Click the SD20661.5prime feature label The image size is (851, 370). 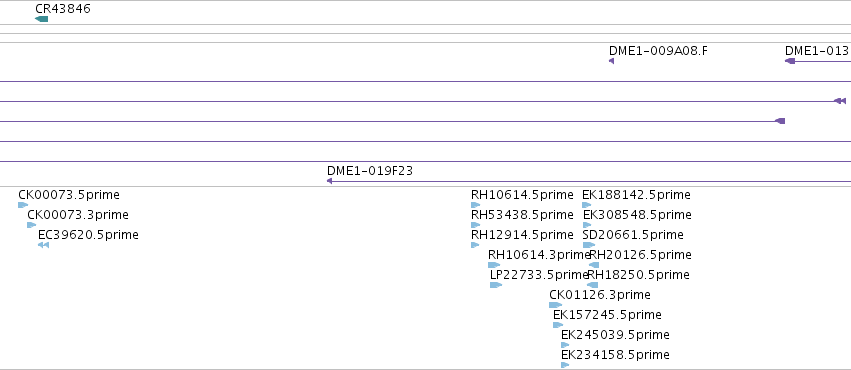click(x=633, y=235)
